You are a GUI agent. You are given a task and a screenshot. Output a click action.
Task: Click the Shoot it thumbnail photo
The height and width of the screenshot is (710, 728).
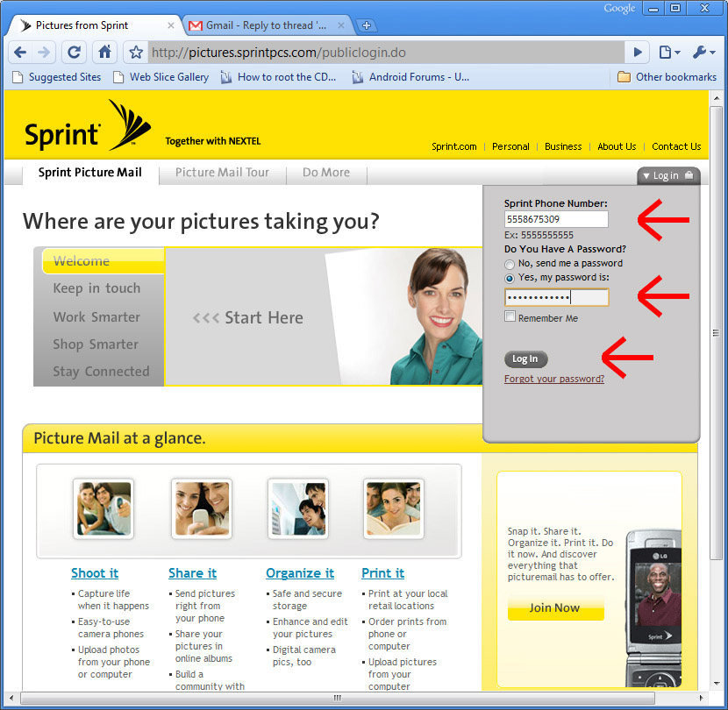tap(103, 508)
